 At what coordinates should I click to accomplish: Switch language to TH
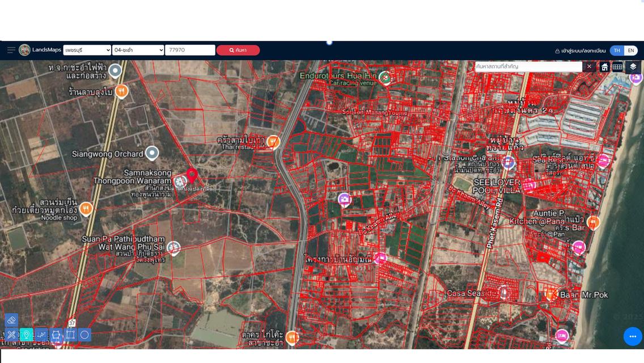pos(617,50)
